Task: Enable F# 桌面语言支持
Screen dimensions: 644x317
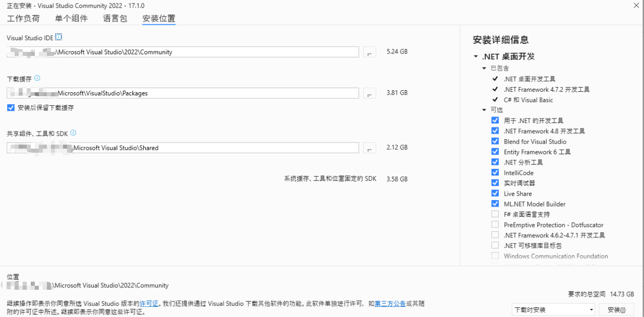Action: pyautogui.click(x=495, y=214)
